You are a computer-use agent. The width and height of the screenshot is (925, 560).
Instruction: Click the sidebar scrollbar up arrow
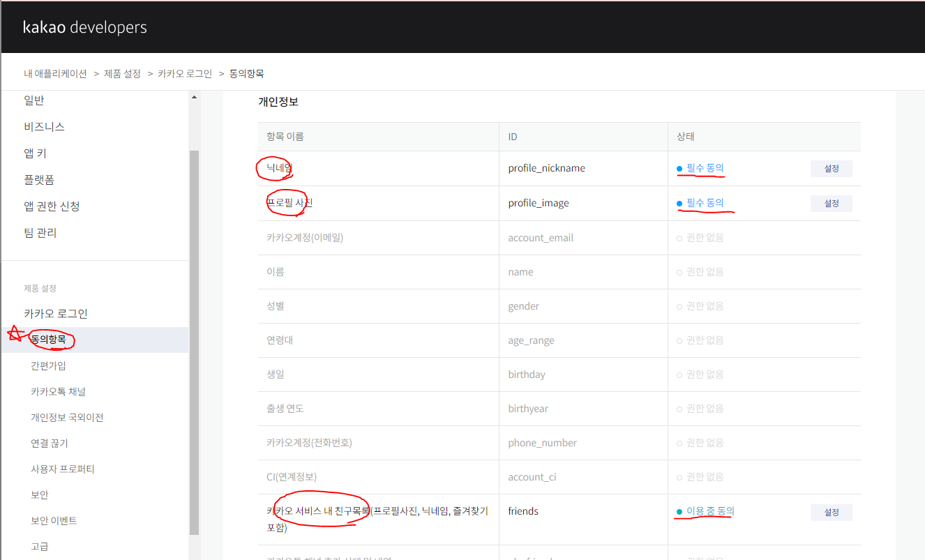coord(195,98)
